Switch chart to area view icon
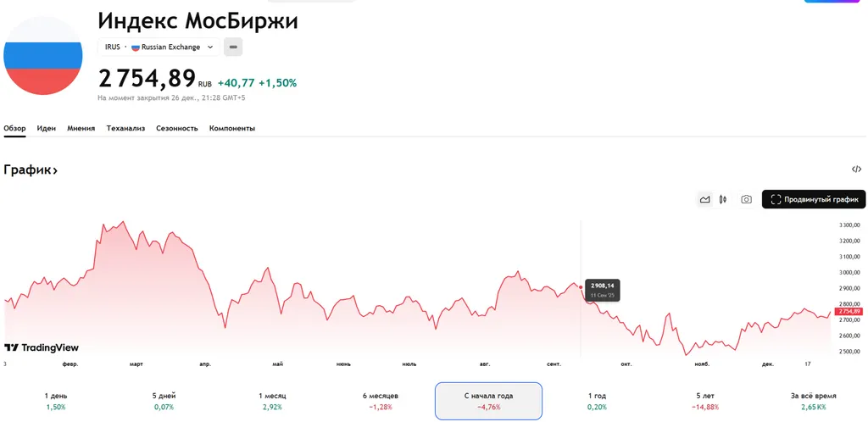868x422 pixels. [704, 200]
